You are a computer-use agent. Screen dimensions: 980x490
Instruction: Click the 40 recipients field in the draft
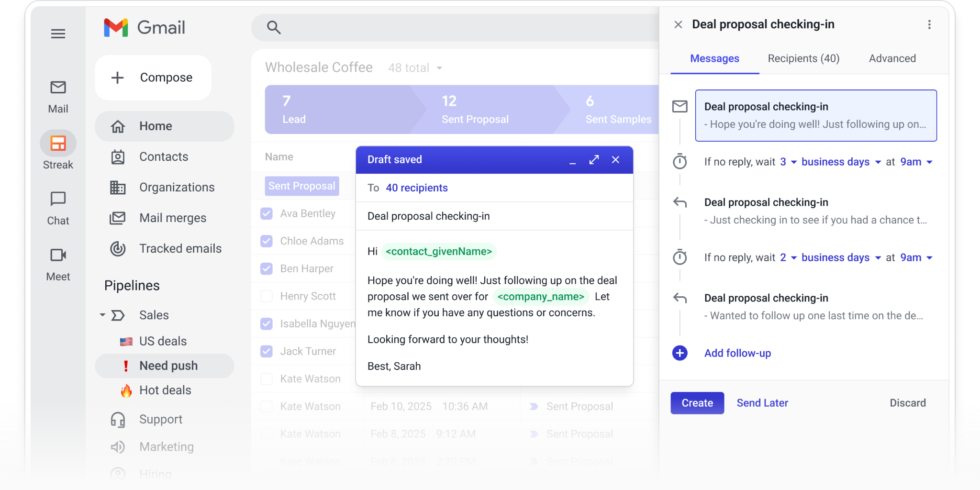(x=416, y=188)
